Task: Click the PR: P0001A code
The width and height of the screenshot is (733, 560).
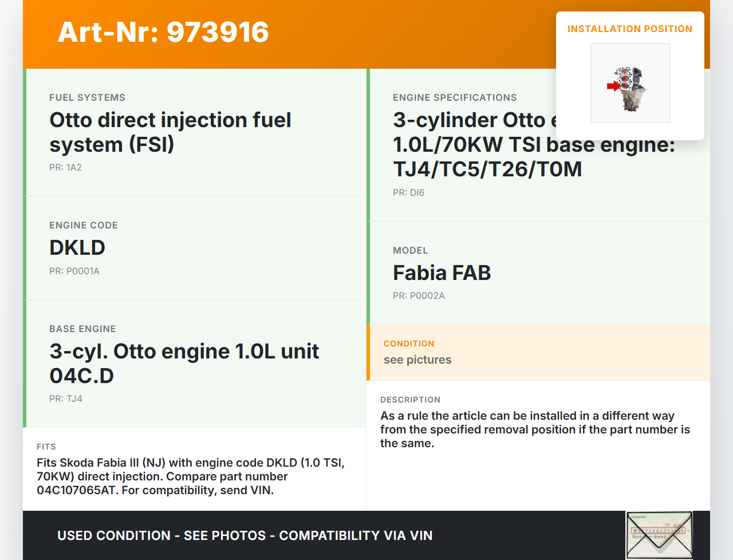Action: (x=74, y=271)
